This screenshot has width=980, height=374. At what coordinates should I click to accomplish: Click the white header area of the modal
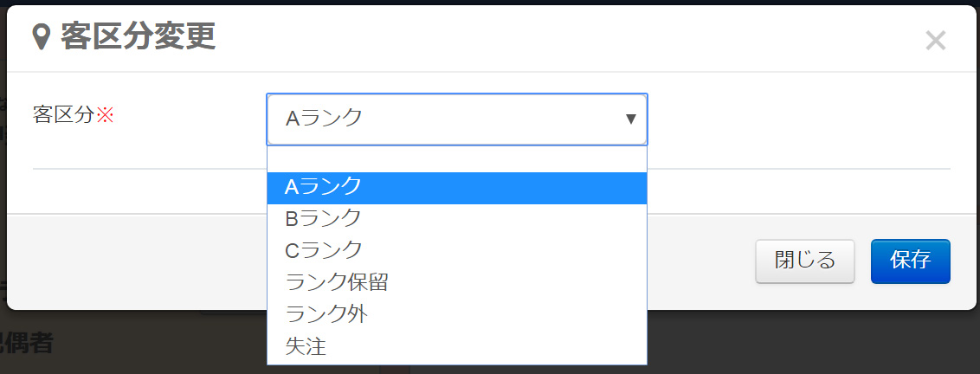point(563,39)
